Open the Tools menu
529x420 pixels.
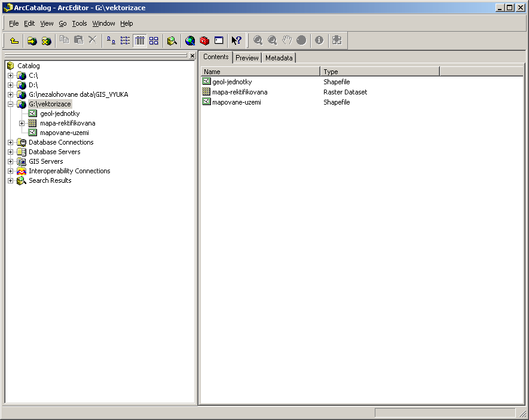[x=79, y=23]
